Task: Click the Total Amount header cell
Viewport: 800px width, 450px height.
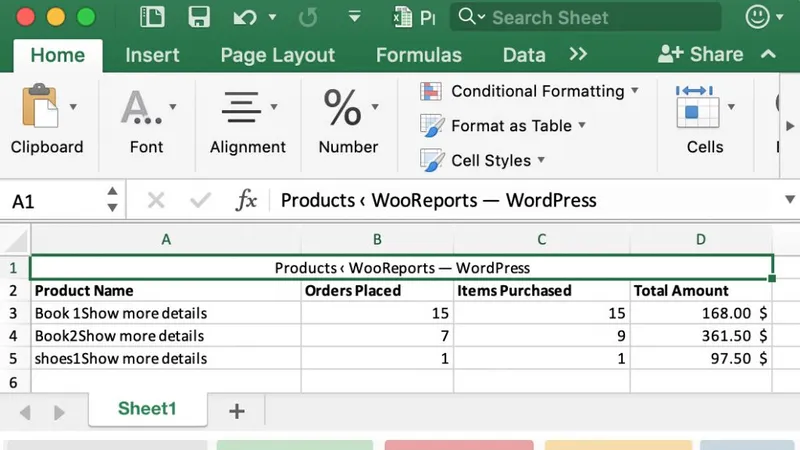Action: pyautogui.click(x=701, y=290)
